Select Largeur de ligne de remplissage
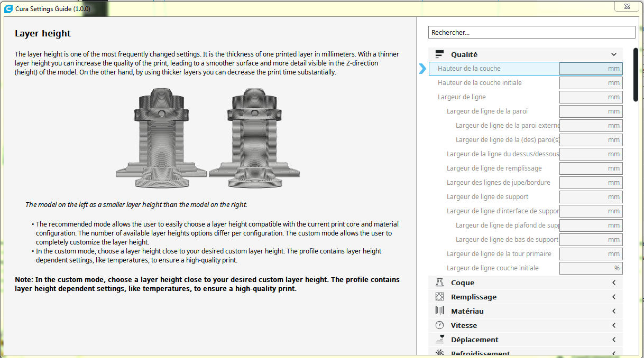 point(494,168)
